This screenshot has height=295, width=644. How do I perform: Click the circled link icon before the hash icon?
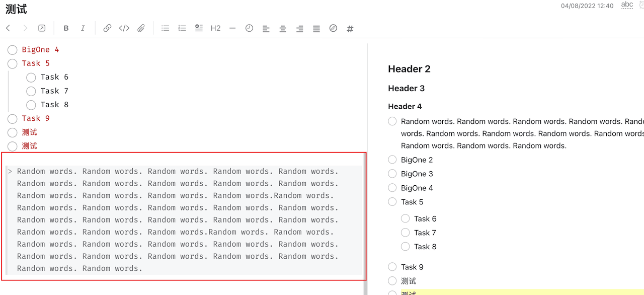333,28
